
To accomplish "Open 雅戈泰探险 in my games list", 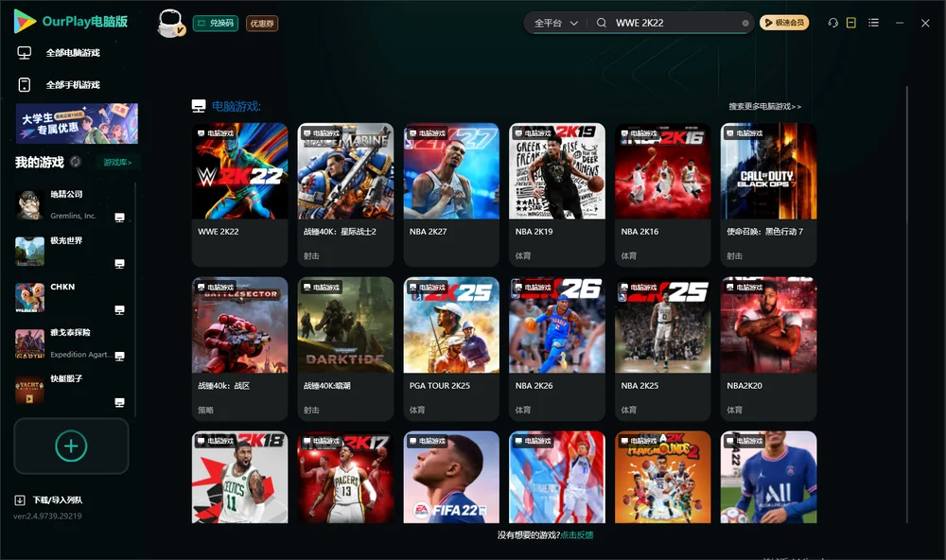I will (x=71, y=343).
